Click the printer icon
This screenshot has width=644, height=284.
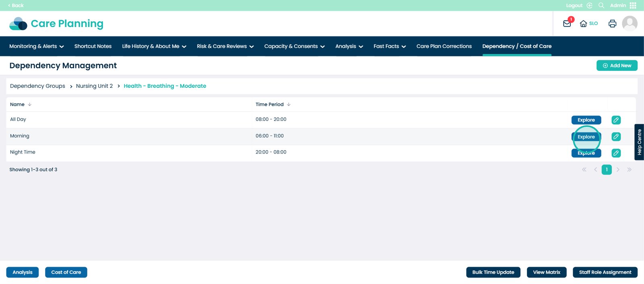tap(612, 23)
